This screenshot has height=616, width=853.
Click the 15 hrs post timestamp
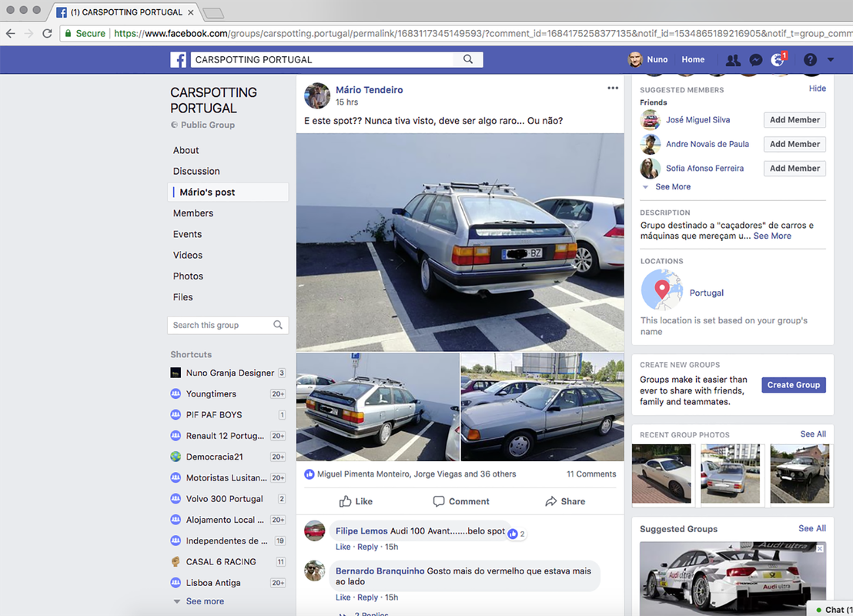click(346, 102)
